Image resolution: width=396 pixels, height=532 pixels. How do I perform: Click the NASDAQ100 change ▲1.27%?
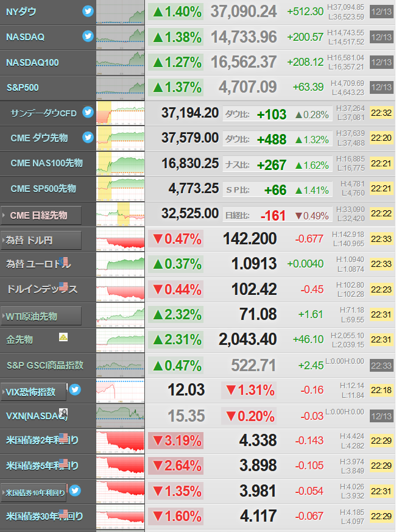176,62
